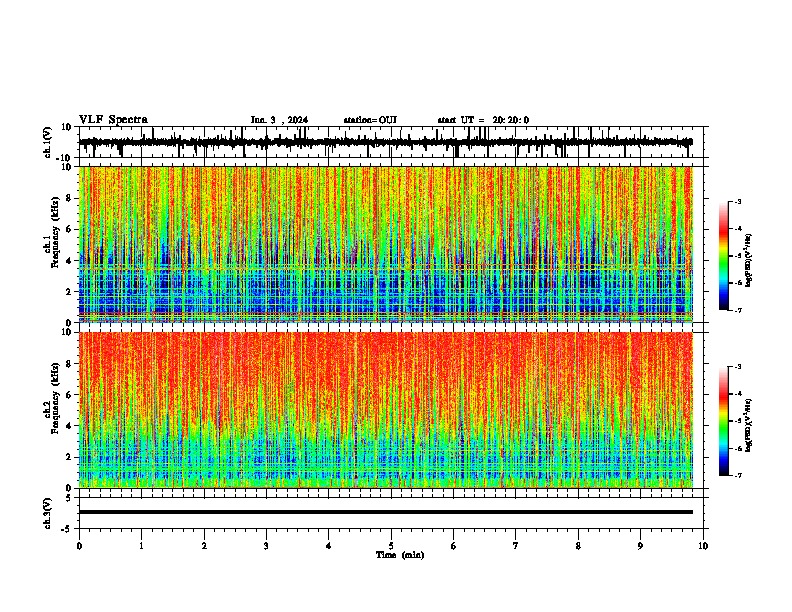Click the ch.1 spectrogram color scale bar
792x612 pixels.
pos(724,256)
